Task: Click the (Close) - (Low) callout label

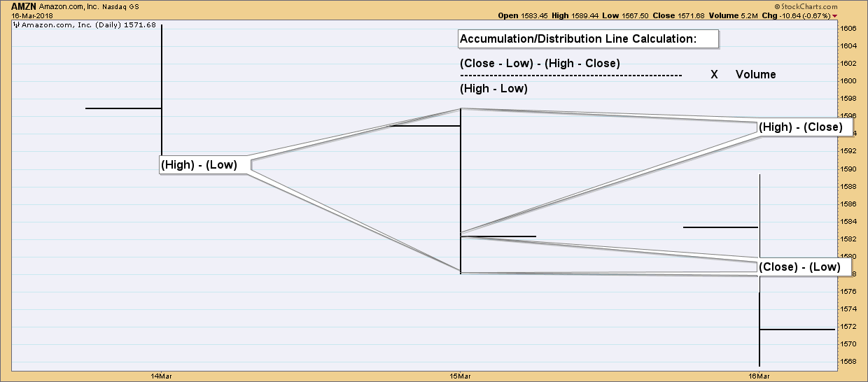Action: click(804, 267)
